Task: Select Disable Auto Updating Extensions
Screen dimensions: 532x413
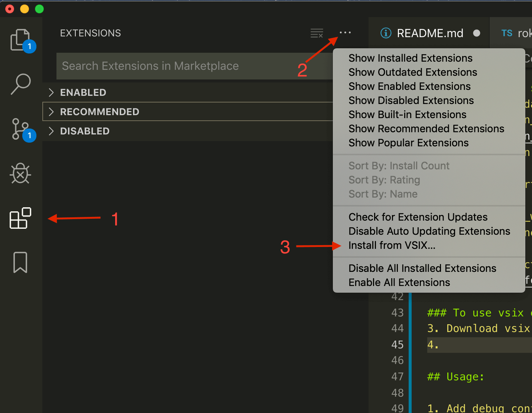Action: tap(429, 231)
